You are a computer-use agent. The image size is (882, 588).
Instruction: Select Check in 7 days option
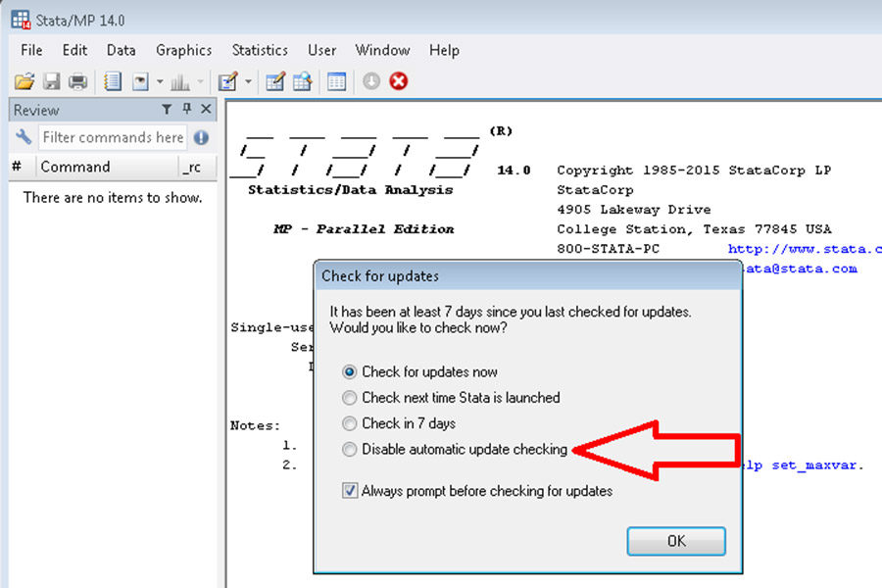(x=349, y=423)
